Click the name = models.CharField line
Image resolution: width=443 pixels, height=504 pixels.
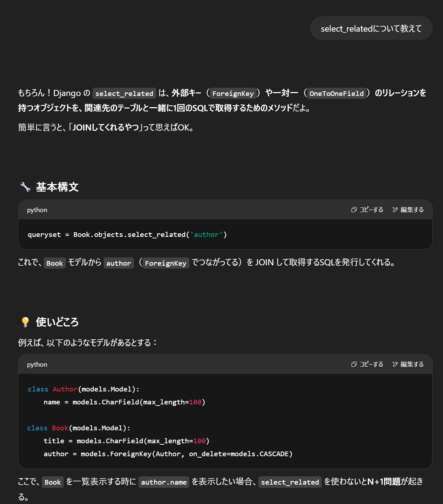point(125,402)
